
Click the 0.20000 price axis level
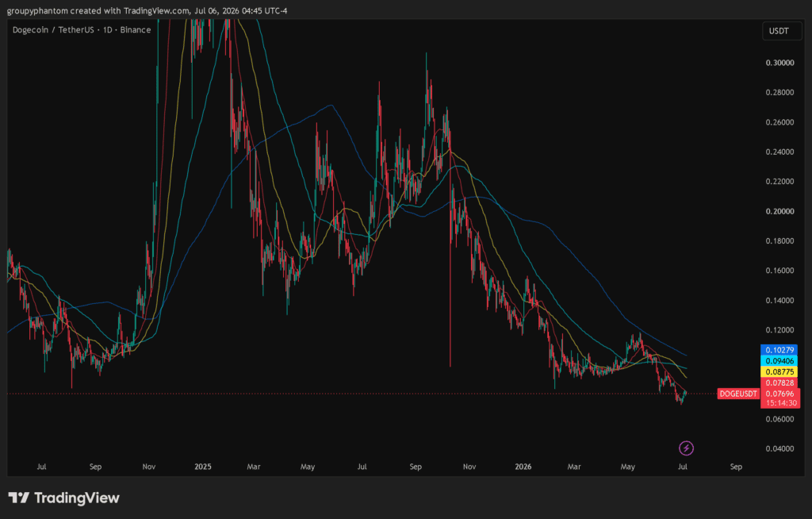coord(780,211)
